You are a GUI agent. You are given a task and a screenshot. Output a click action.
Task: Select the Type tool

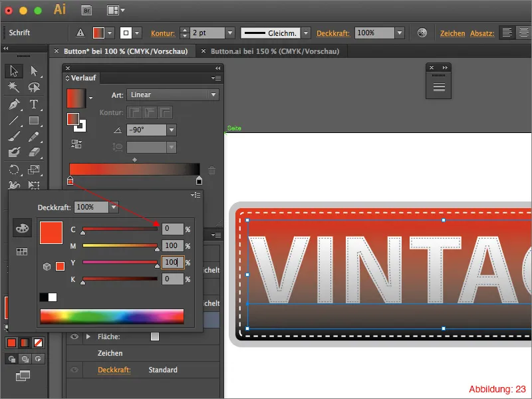(34, 104)
